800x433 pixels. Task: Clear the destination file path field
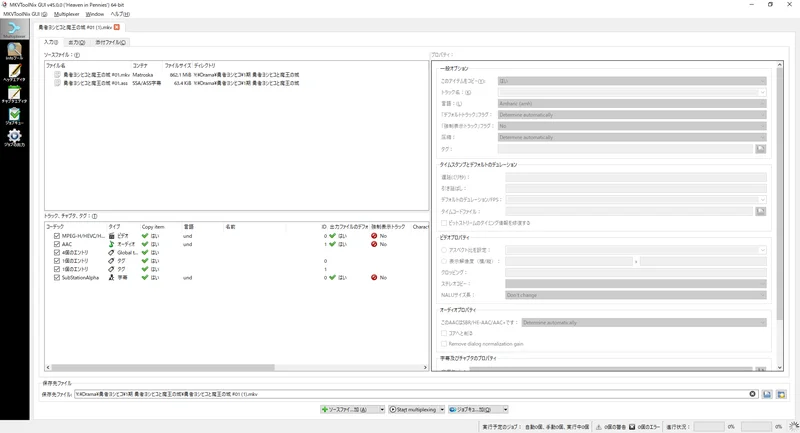point(753,394)
